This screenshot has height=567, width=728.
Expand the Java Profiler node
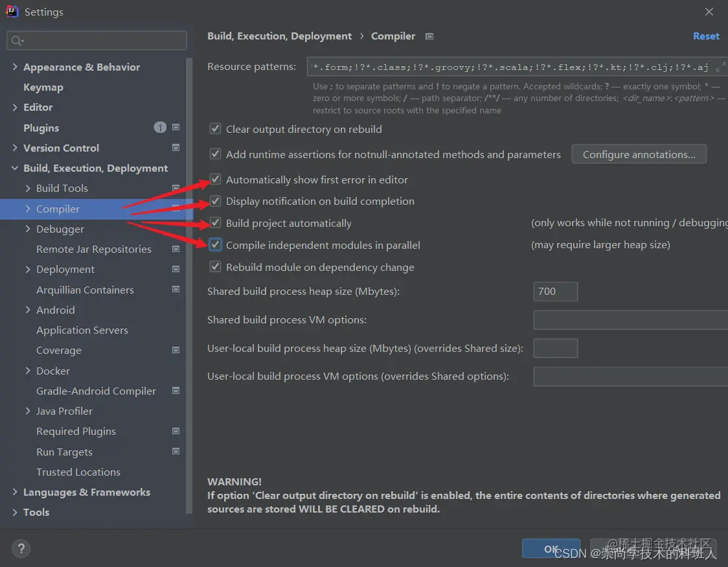coord(28,411)
